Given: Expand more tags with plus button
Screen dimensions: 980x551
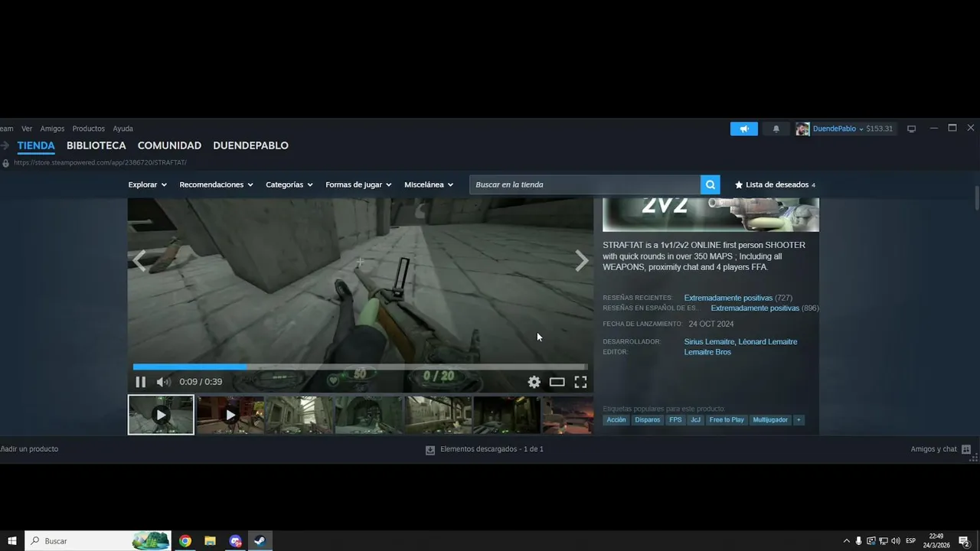Looking at the screenshot, I should [x=799, y=420].
